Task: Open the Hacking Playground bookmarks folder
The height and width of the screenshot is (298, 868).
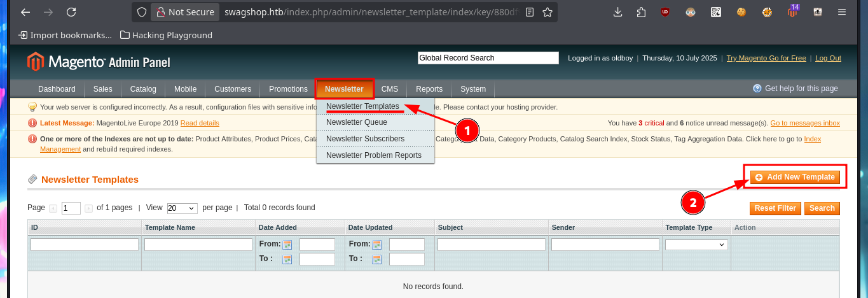Action: point(166,35)
